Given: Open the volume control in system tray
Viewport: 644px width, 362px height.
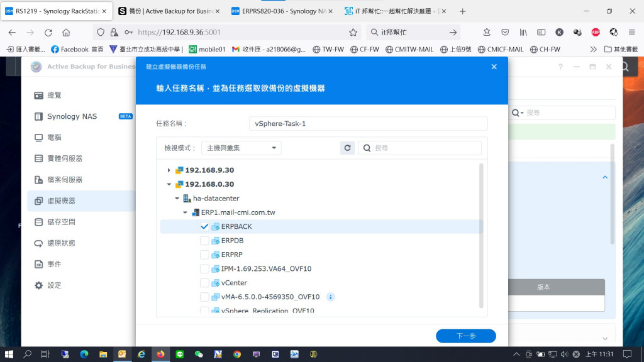Looking at the screenshot, I should pos(564,354).
